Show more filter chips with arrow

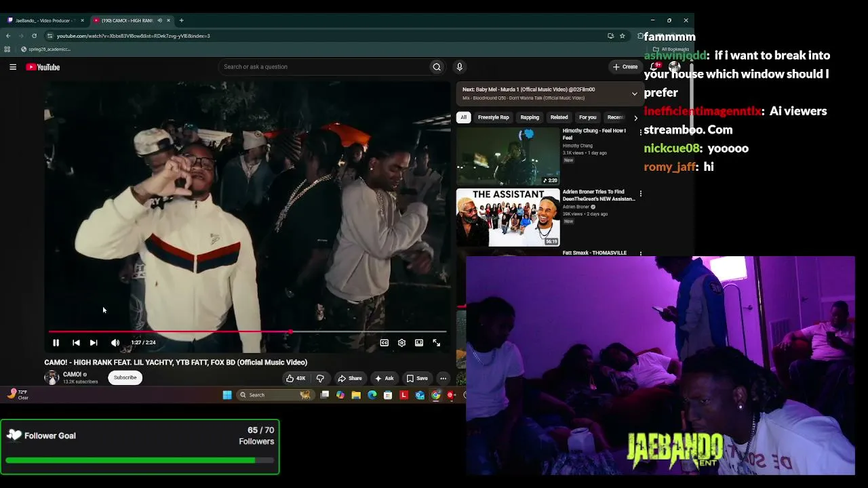635,118
